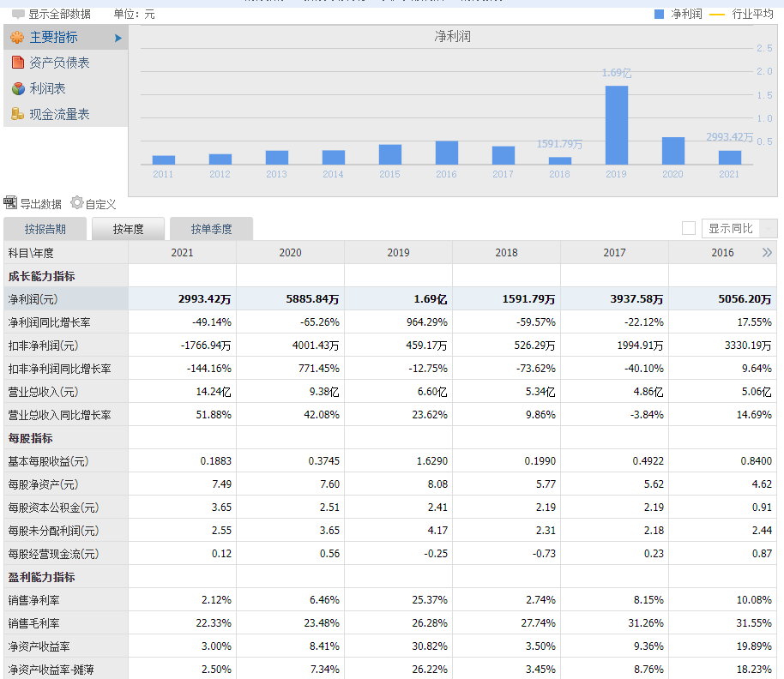
Task: Select the 每股资本公积金(元) row label
Action: tap(53, 508)
